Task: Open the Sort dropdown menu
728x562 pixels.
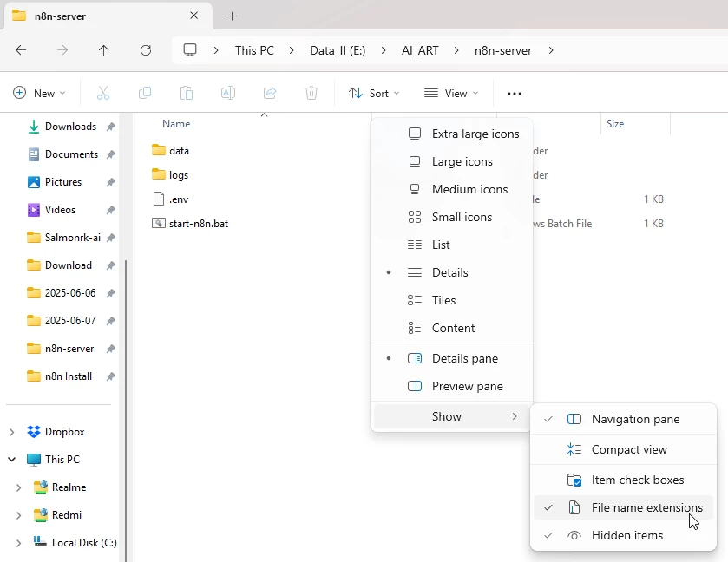Action: click(x=374, y=93)
